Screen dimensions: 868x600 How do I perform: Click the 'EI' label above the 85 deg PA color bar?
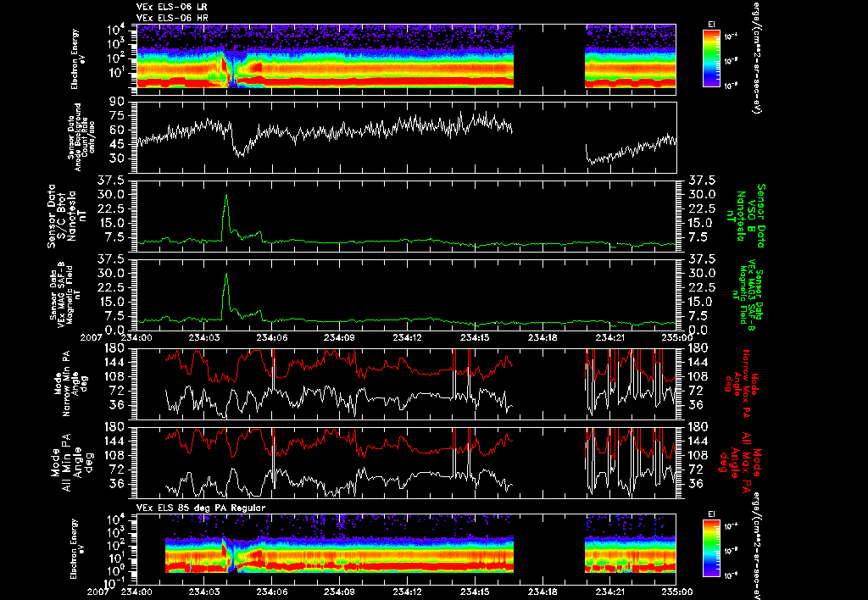711,514
